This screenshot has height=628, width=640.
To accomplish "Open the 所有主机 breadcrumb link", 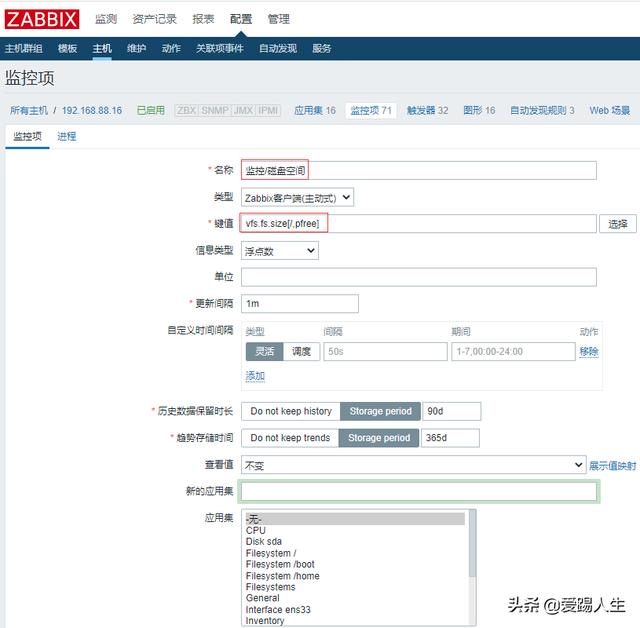I will coord(29,110).
